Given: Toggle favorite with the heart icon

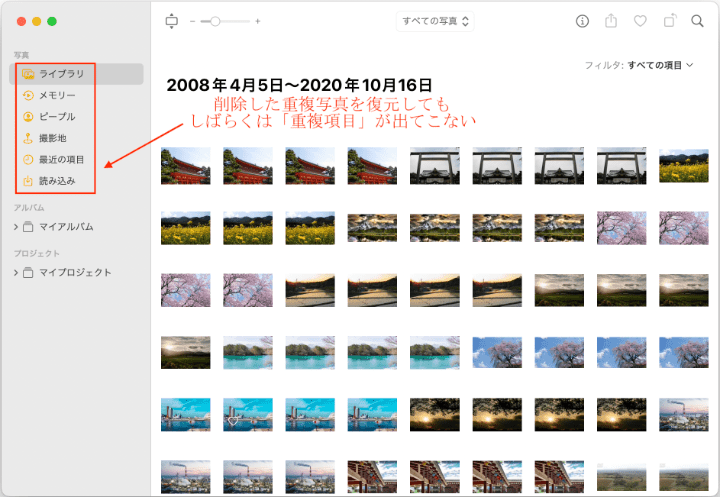Looking at the screenshot, I should (640, 21).
